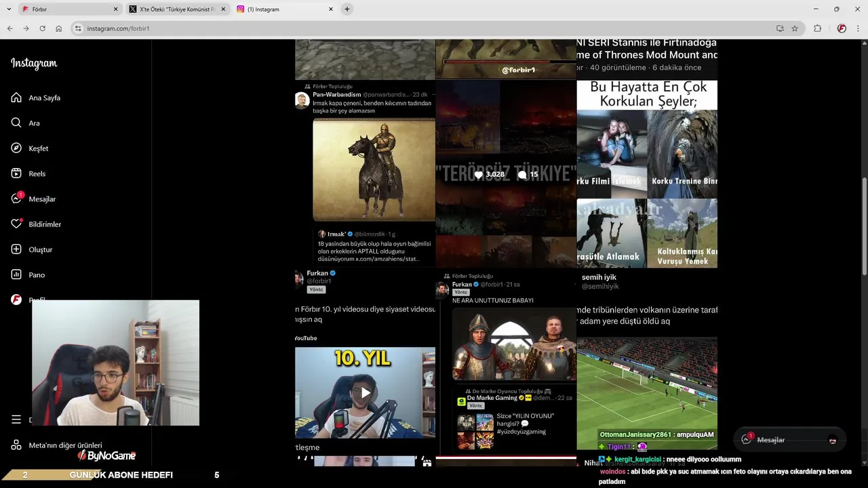Click the 3.028 likes heart count
The width and height of the screenshot is (868, 488).
489,174
